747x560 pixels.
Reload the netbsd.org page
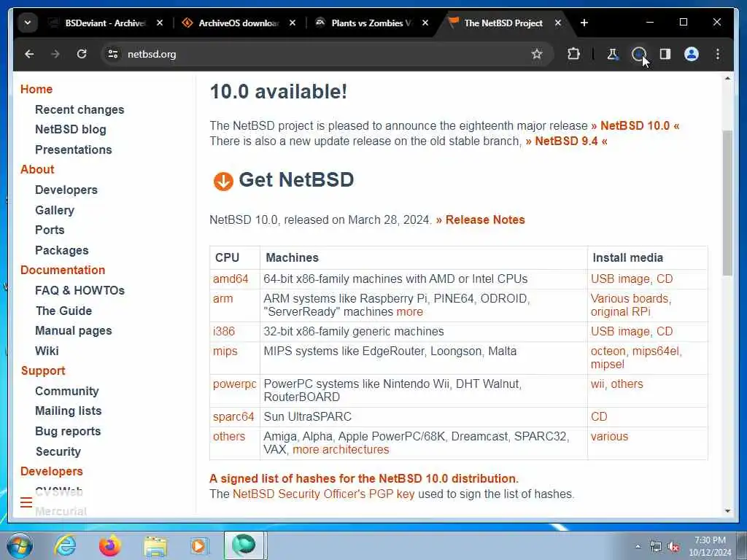click(x=82, y=54)
